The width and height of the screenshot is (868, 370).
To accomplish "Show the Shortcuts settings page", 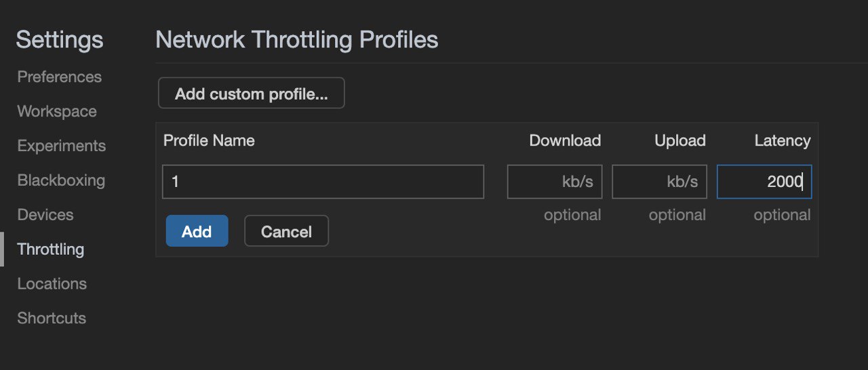I will coord(52,318).
